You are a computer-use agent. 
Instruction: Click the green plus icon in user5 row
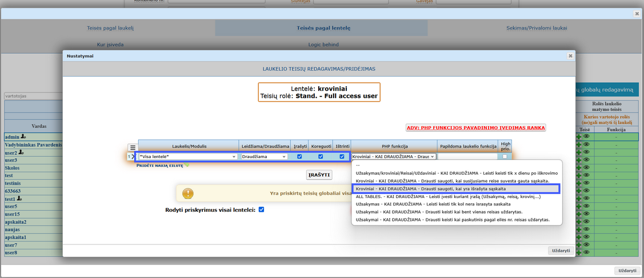(x=579, y=206)
